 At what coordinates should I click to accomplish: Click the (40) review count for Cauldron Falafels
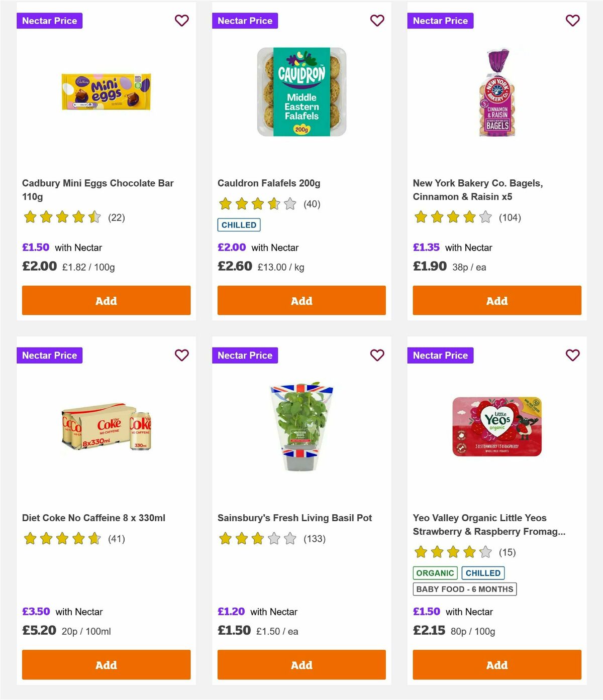click(312, 204)
